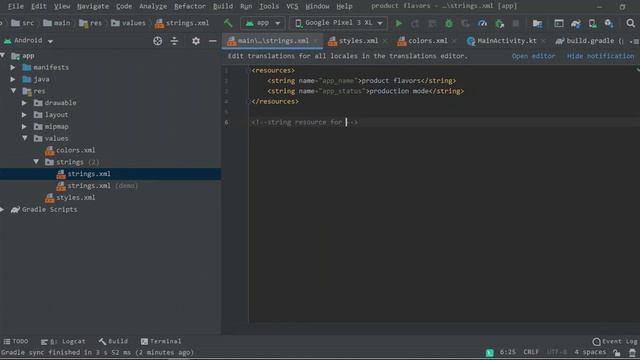Click the inspector hat icon in status bar
Image resolution: width=640 pixels, height=360 pixels.
(632, 353)
